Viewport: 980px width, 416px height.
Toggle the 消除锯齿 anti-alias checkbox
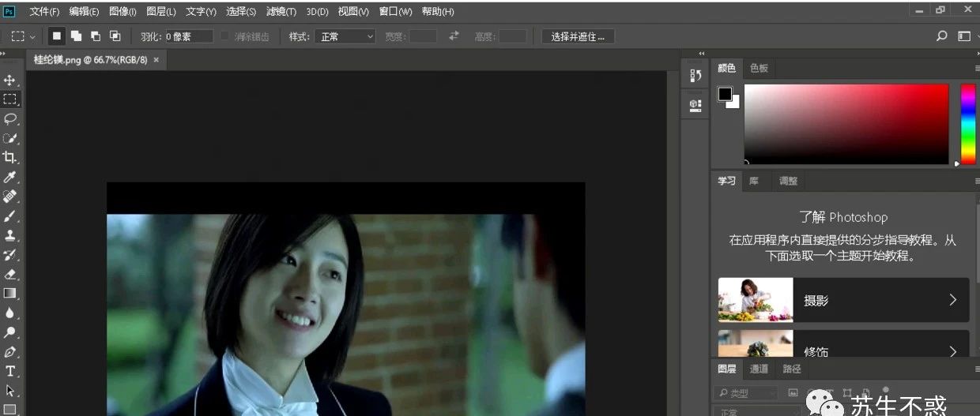[225, 36]
